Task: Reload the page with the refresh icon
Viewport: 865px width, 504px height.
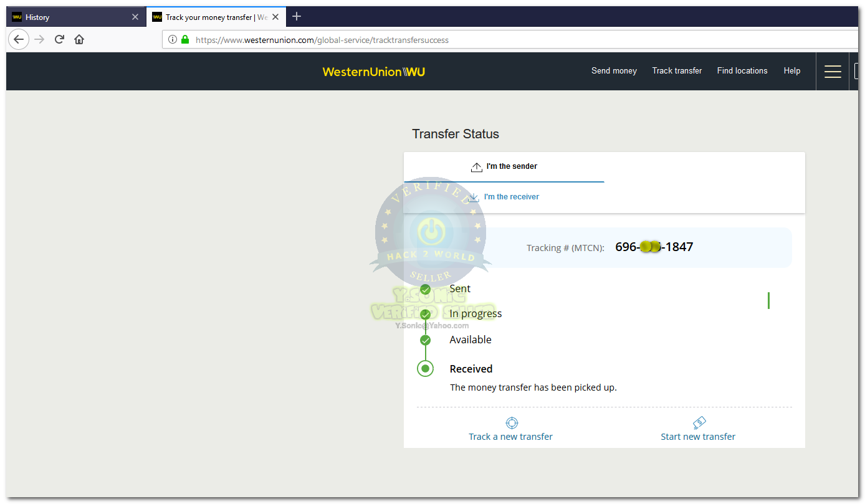Action: [x=59, y=39]
